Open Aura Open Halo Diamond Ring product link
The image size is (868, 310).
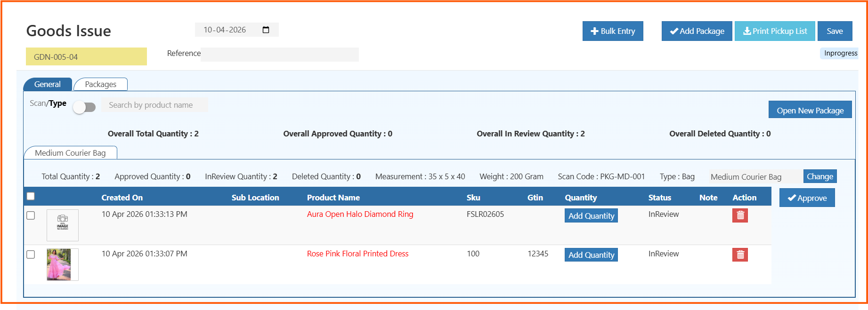coord(360,215)
